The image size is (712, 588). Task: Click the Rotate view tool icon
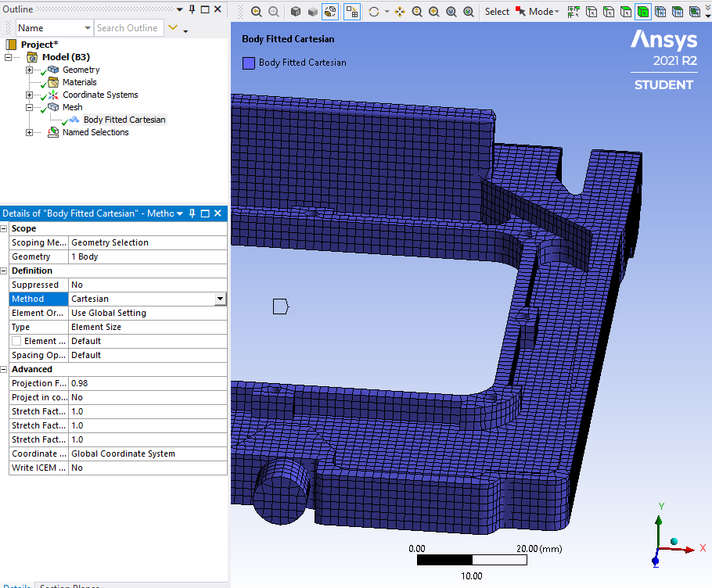click(373, 12)
